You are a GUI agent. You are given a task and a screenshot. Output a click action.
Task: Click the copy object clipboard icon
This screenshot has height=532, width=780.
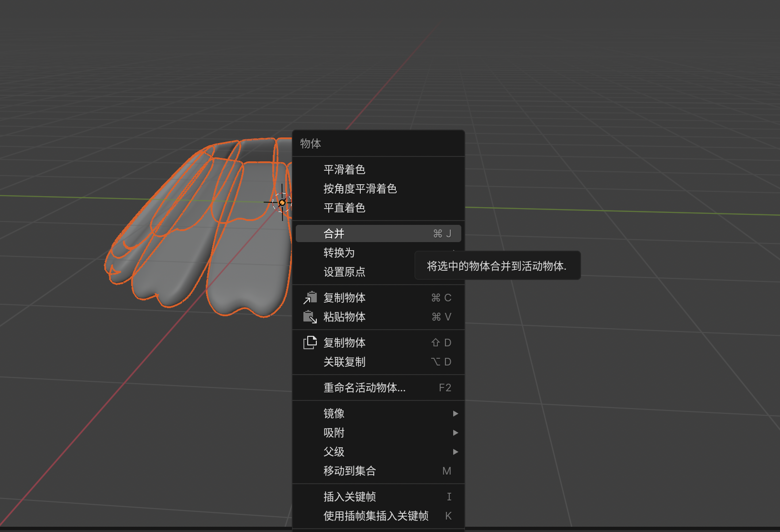[x=310, y=297]
